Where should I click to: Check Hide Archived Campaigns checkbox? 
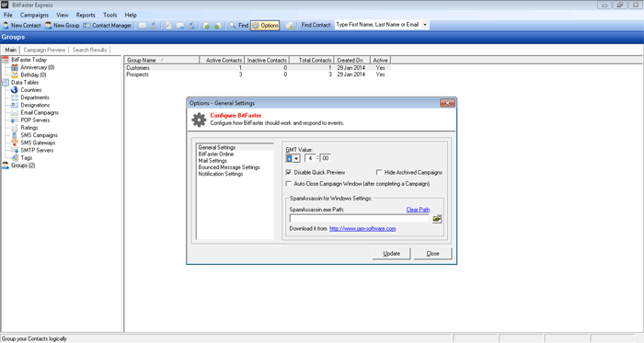coord(379,172)
